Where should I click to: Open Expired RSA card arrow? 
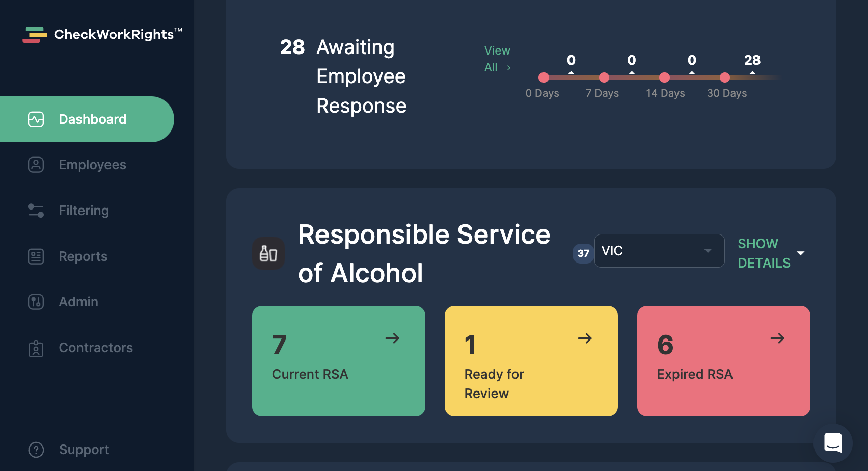778,338
